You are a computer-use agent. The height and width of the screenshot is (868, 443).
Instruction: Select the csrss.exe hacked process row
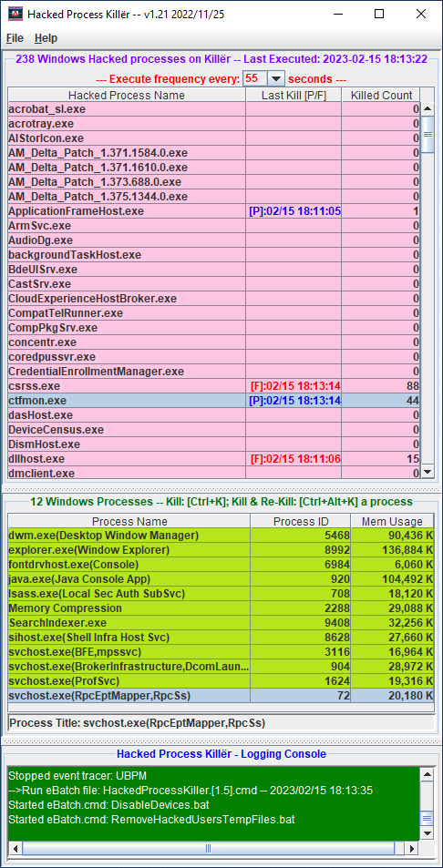[213, 386]
